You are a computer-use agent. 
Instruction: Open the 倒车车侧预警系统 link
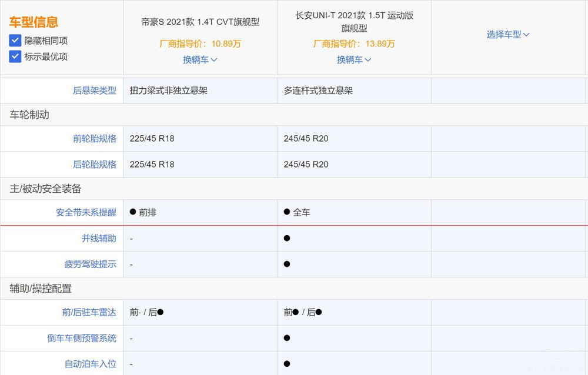(81, 338)
